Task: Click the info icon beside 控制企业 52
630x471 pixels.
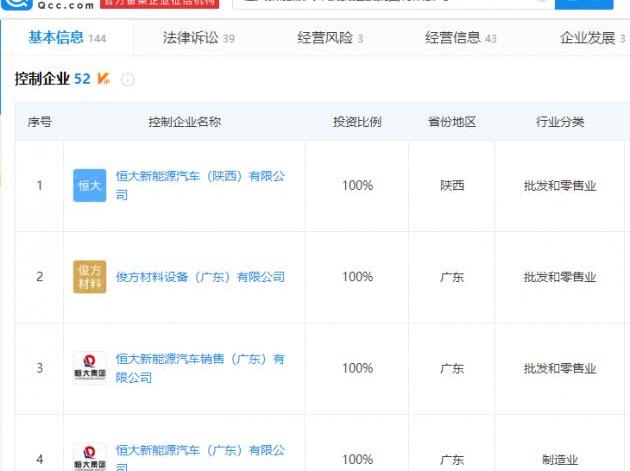Action: point(128,79)
